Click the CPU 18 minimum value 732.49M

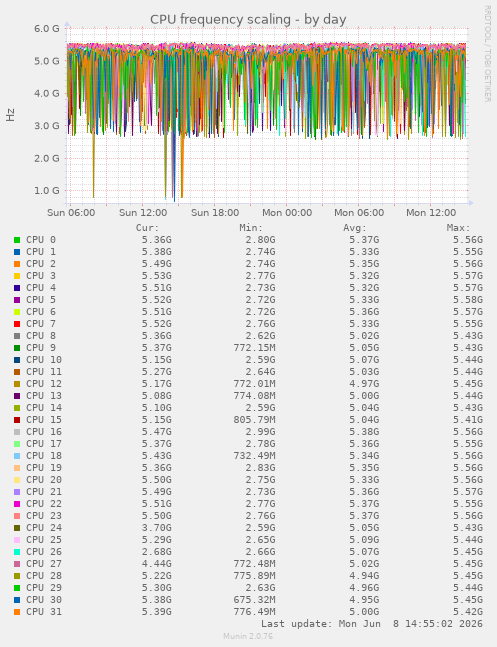[254, 456]
